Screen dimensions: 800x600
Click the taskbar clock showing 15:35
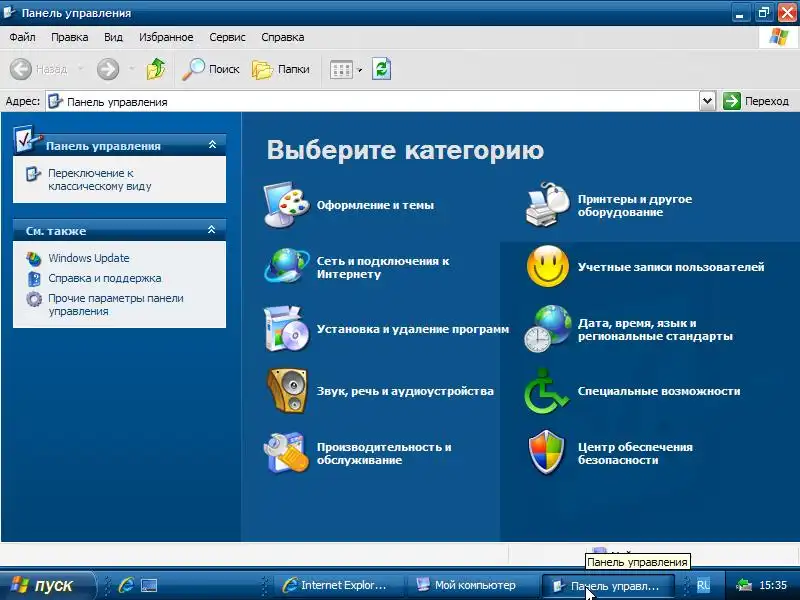[x=773, y=585]
